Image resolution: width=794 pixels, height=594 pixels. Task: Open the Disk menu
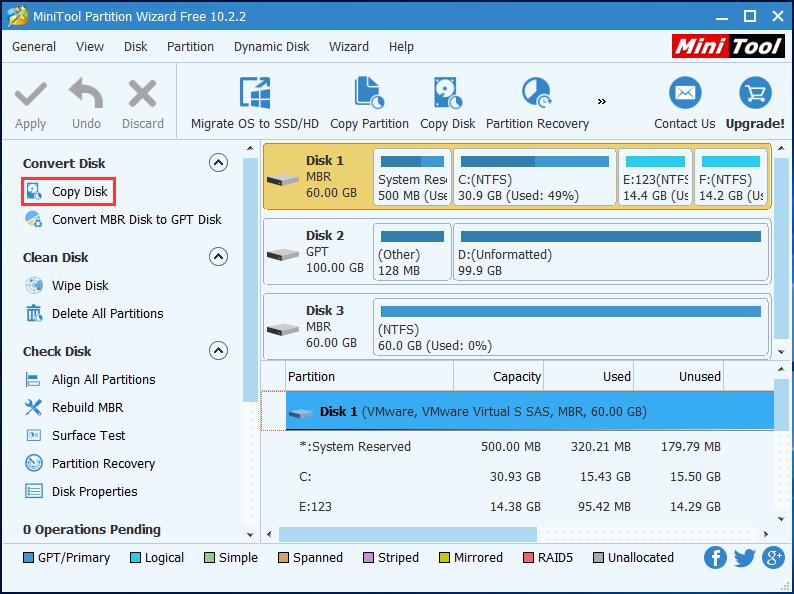click(x=135, y=47)
